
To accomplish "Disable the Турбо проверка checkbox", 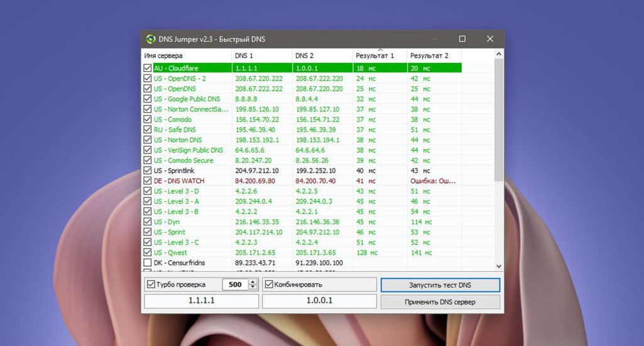I will 151,284.
